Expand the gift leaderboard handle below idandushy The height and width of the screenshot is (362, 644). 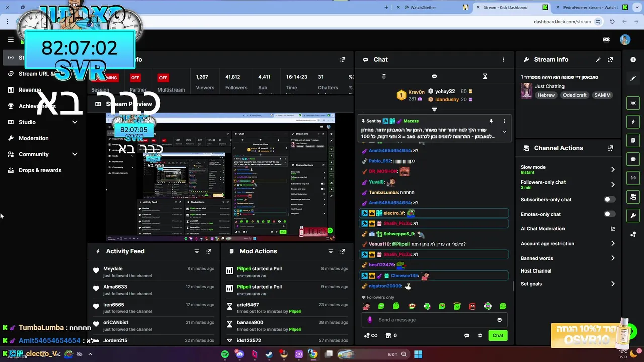(x=434, y=109)
